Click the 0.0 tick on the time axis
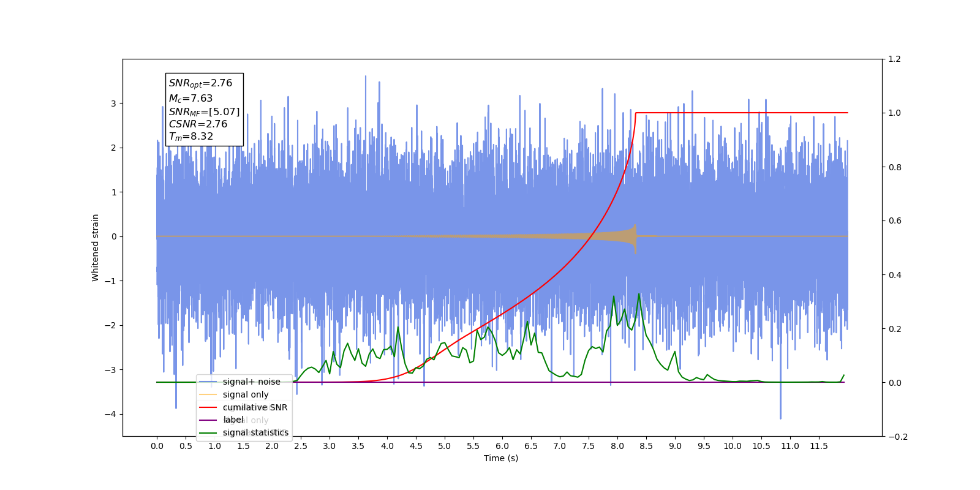 (157, 446)
